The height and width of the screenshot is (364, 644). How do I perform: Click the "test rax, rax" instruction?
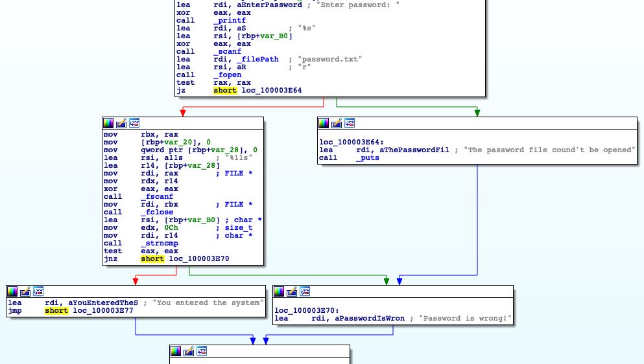tap(213, 83)
